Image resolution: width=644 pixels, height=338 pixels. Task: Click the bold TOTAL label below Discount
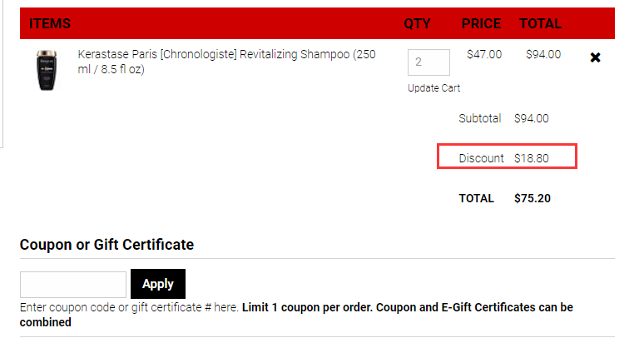(477, 198)
